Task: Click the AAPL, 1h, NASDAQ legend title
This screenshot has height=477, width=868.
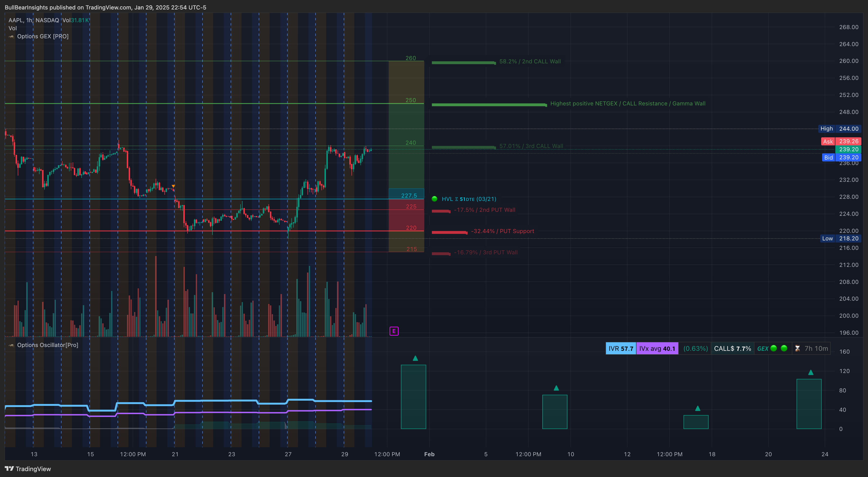Action: [x=34, y=20]
